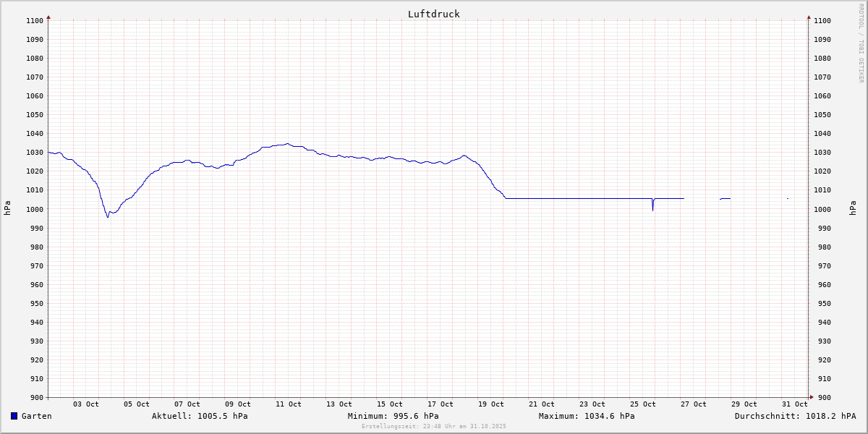Click the red arrow ending the time axis
This screenshot has height=434, width=868.
click(x=811, y=396)
